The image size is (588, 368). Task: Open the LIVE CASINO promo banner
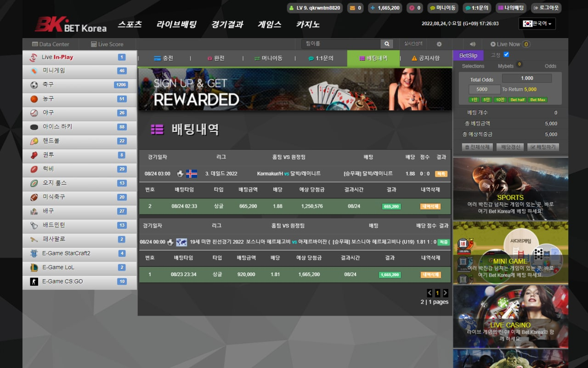click(510, 317)
